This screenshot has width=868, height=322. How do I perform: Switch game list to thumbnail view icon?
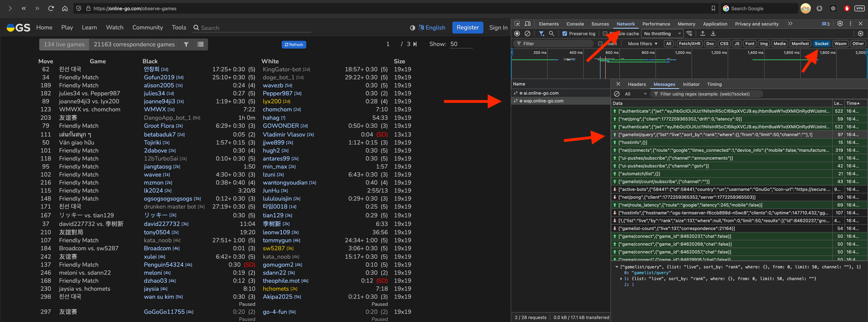point(200,44)
